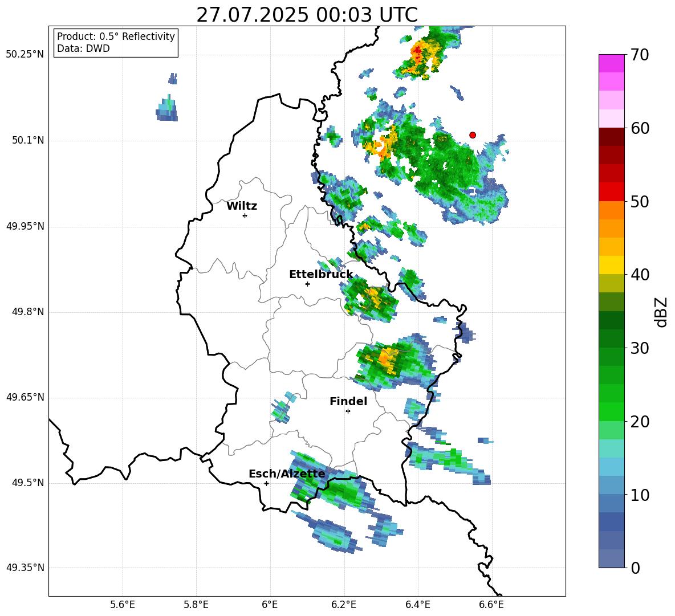The height and width of the screenshot is (616, 675).
Task: Click the Esch/Alzette city label
Action: 287,474
